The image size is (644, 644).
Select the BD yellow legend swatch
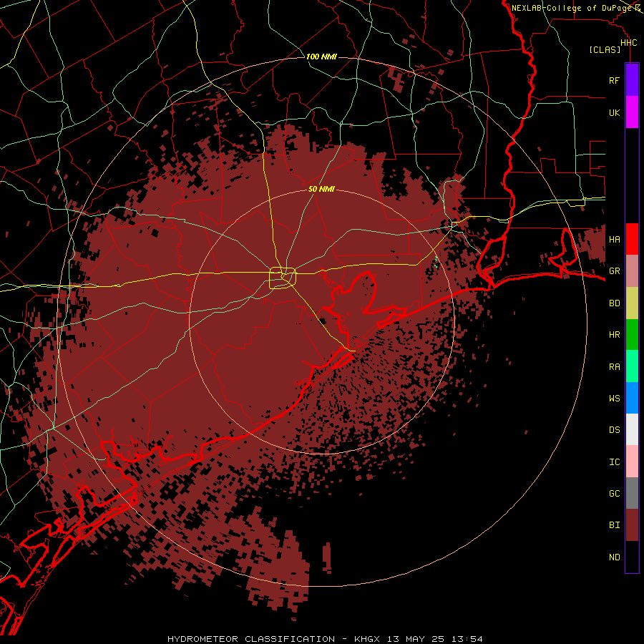click(632, 303)
